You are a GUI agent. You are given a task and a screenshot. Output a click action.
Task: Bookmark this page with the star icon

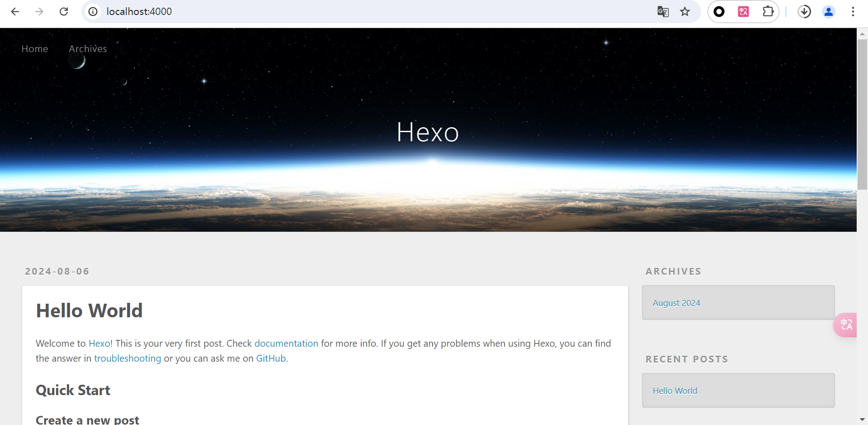point(685,12)
